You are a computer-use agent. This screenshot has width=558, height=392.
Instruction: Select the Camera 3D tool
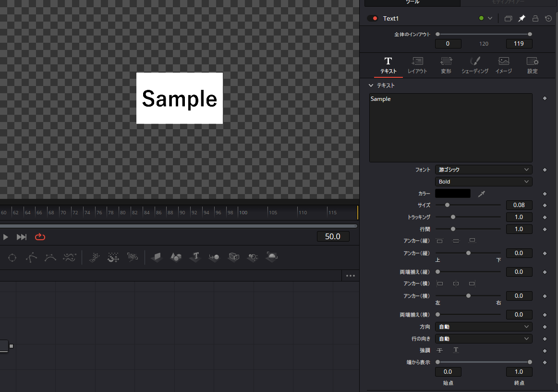click(x=233, y=257)
